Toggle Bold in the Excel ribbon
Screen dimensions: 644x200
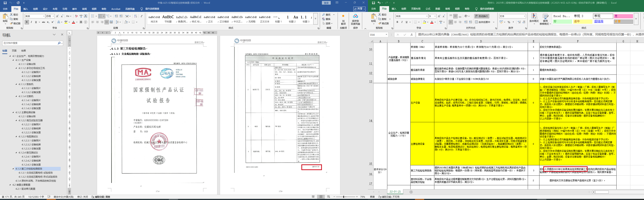(x=397, y=22)
